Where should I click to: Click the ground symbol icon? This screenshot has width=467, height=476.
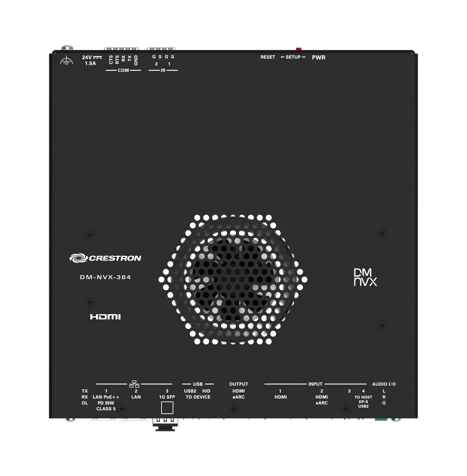pyautogui.click(x=67, y=60)
